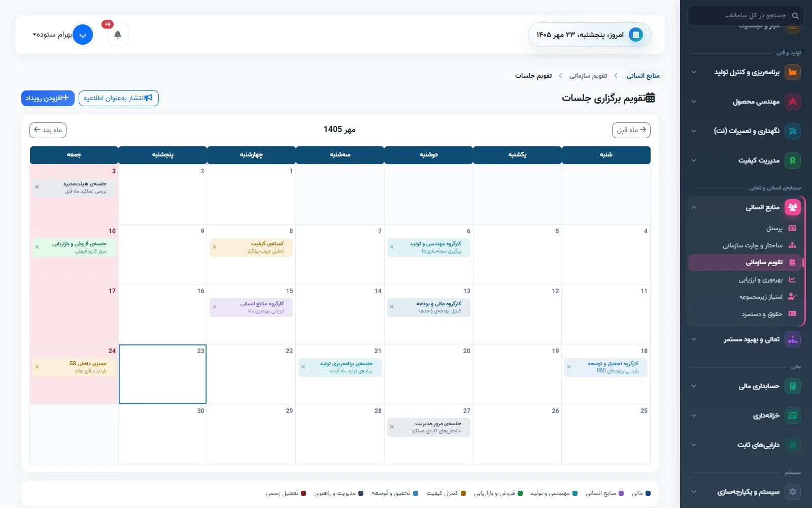The width and height of the screenshot is (812, 508).
Task: Click the دارایی‌های ثابت module icon
Action: (x=793, y=445)
